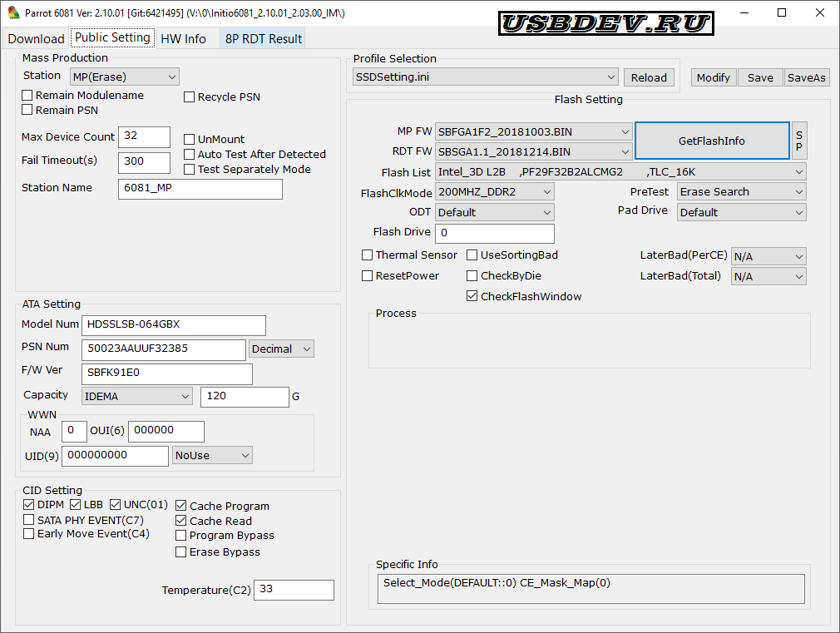This screenshot has height=633, width=840.
Task: Click the Save button
Action: (x=760, y=77)
